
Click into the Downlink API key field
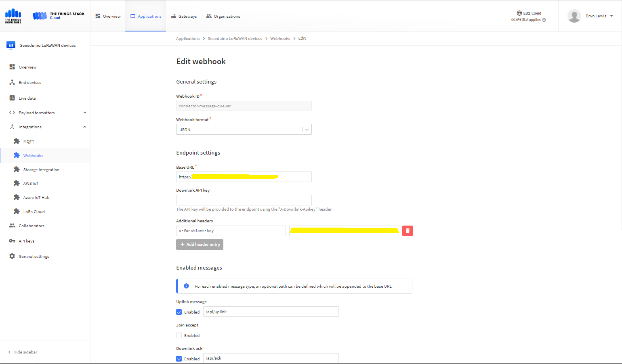click(244, 200)
